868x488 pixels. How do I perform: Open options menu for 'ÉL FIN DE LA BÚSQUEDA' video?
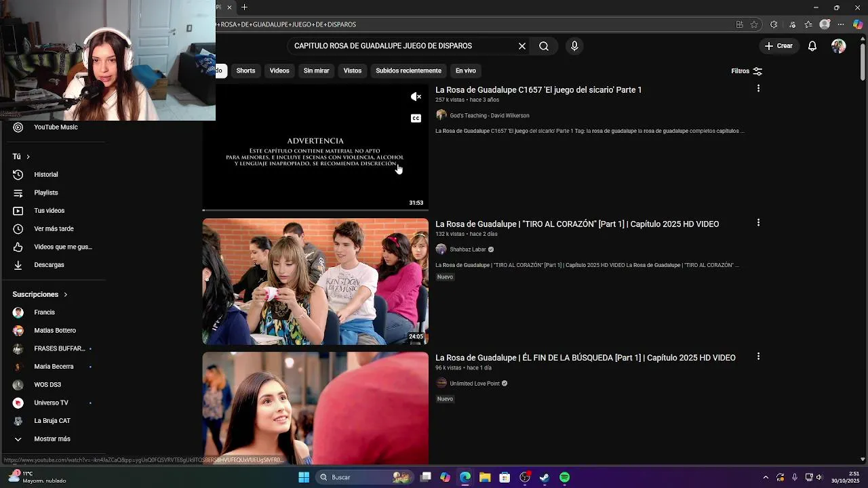coord(758,357)
